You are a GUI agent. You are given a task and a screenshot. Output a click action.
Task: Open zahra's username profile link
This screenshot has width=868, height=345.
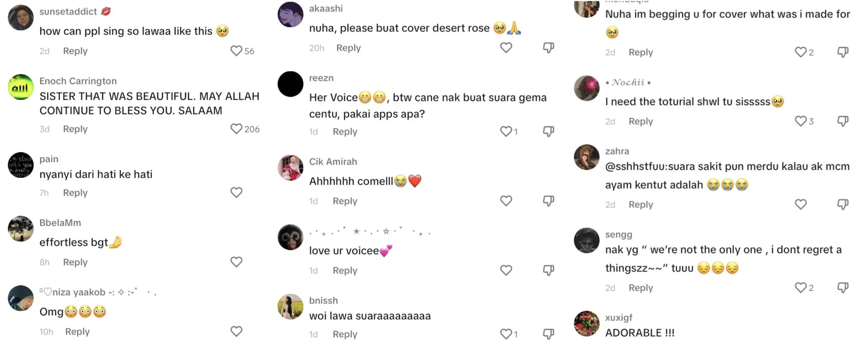[x=617, y=151]
